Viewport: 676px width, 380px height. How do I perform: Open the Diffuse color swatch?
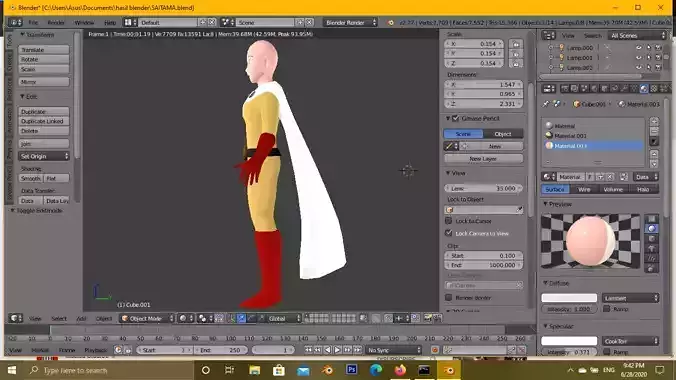569,298
